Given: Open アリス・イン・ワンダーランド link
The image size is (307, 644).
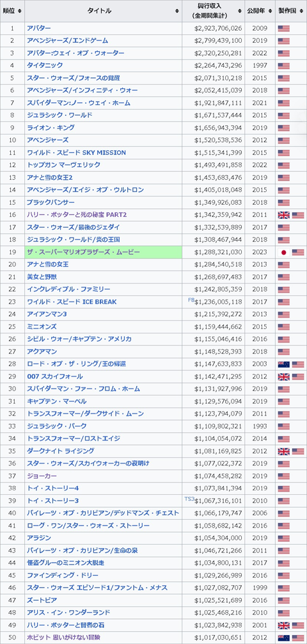Looking at the screenshot, I should click(68, 613).
